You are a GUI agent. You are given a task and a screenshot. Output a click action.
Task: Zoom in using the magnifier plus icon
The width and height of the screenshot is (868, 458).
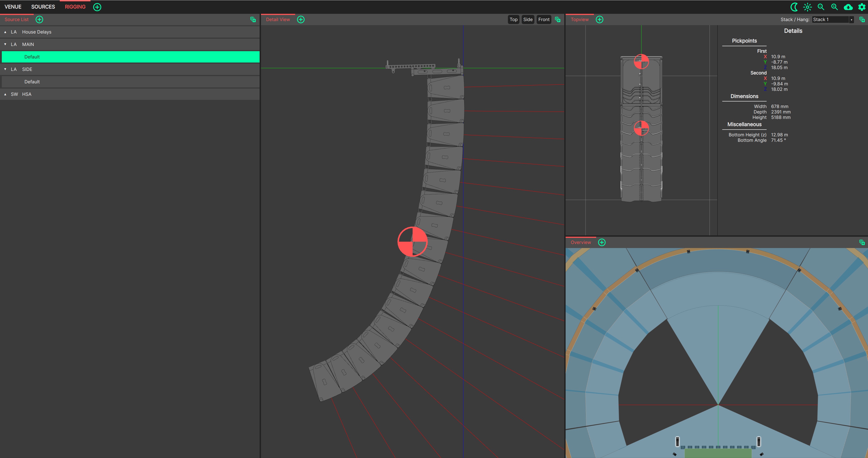point(834,7)
